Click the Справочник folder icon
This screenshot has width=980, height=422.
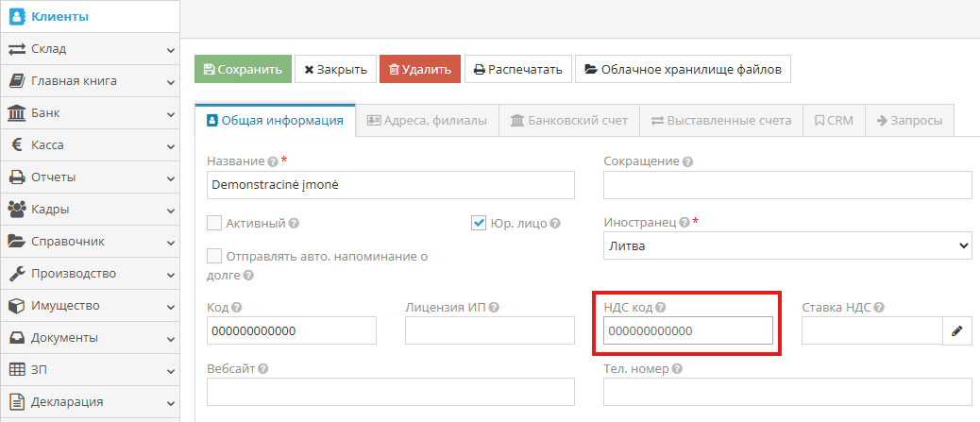[16, 242]
